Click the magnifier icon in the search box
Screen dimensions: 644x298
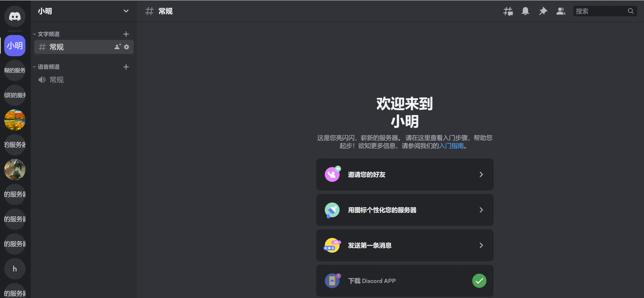click(631, 11)
